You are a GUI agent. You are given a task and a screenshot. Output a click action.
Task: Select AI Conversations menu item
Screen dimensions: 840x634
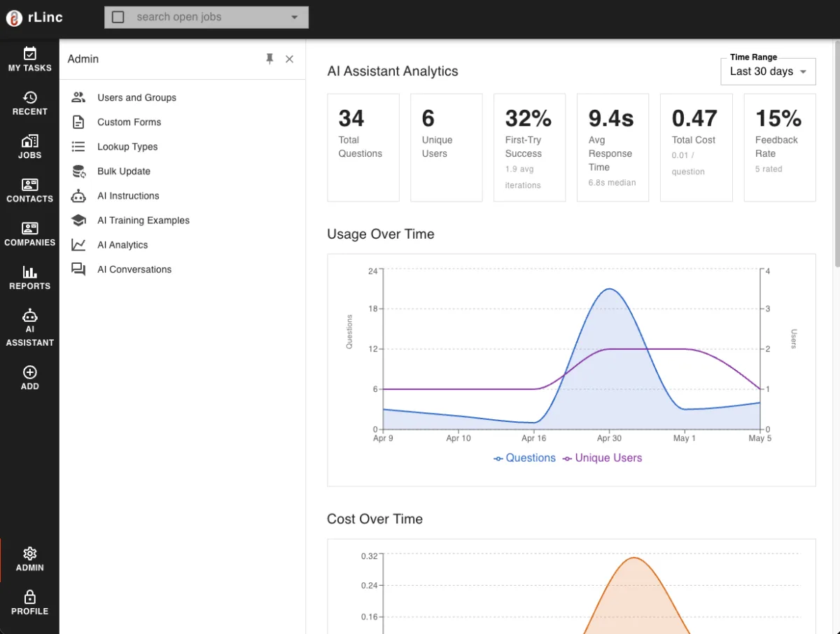click(x=182, y=269)
